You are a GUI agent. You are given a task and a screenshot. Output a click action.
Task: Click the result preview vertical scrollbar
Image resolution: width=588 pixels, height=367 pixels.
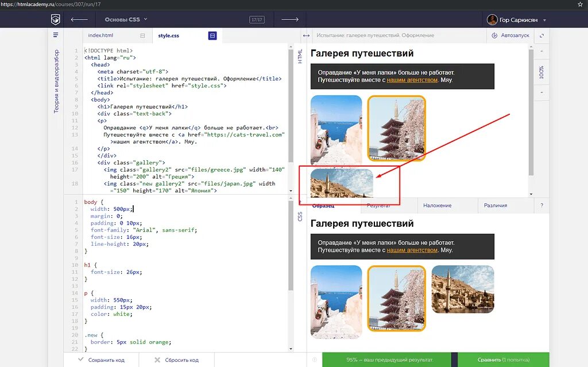click(531, 112)
